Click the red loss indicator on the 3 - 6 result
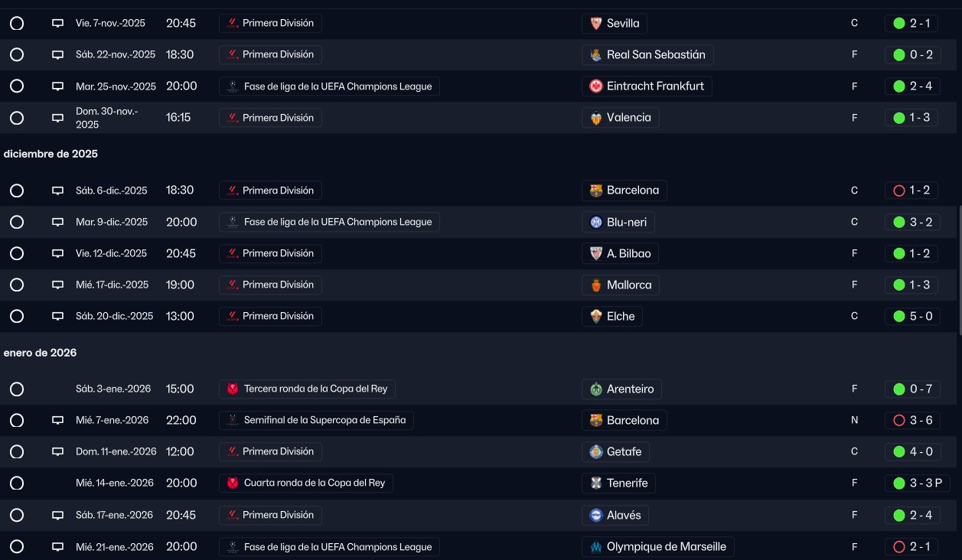Viewport: 962px width, 560px height. pos(899,421)
